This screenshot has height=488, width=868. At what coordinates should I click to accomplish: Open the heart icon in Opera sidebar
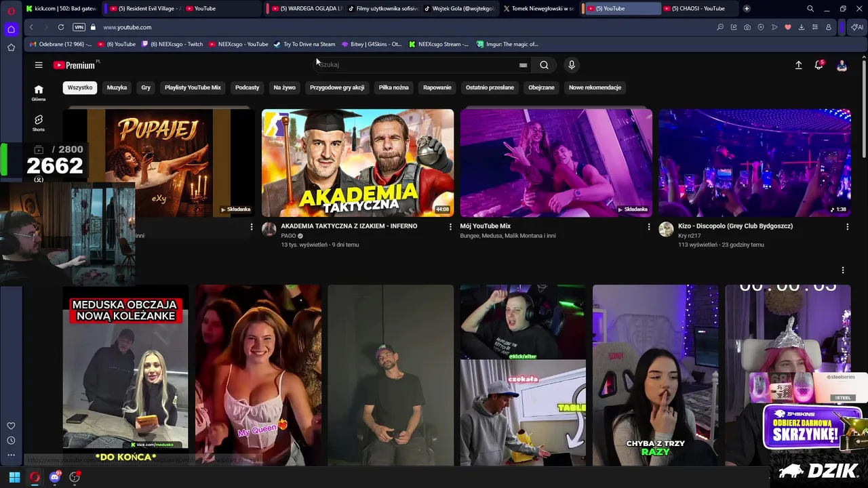point(11,426)
